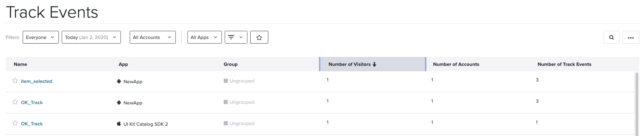This screenshot has width=644, height=136.
Task: Click Android icon in second NewApp row
Action: click(119, 103)
